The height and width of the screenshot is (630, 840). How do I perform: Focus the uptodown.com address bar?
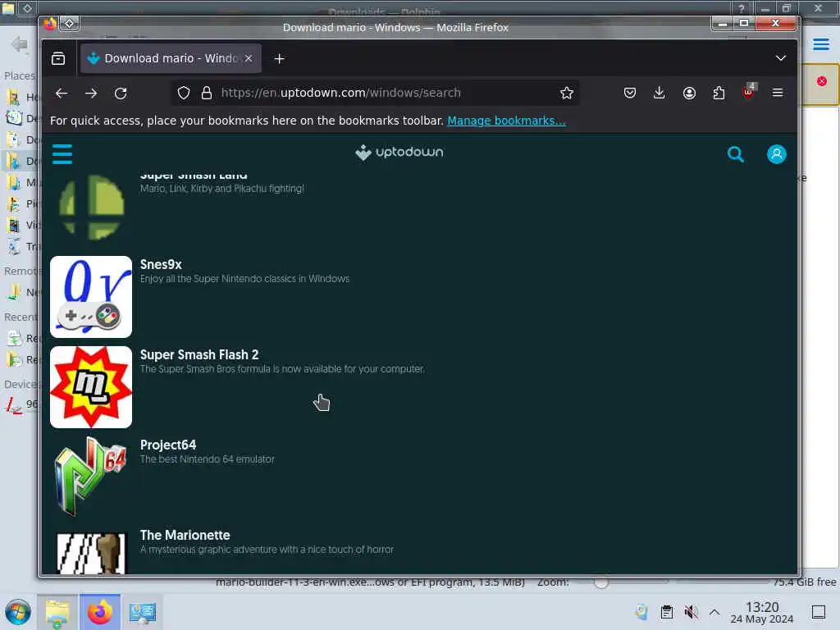pyautogui.click(x=375, y=93)
